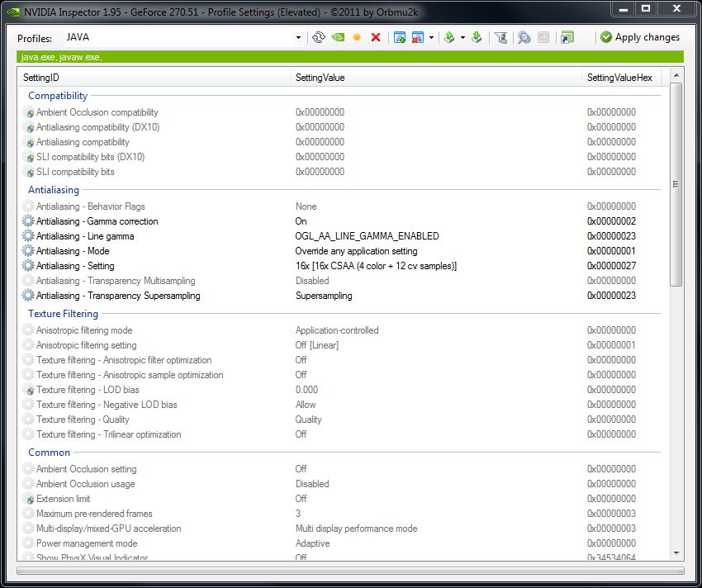This screenshot has width=702, height=588.
Task: Click gear icon beside Antialiasing - Gamma correction
Action: [28, 220]
